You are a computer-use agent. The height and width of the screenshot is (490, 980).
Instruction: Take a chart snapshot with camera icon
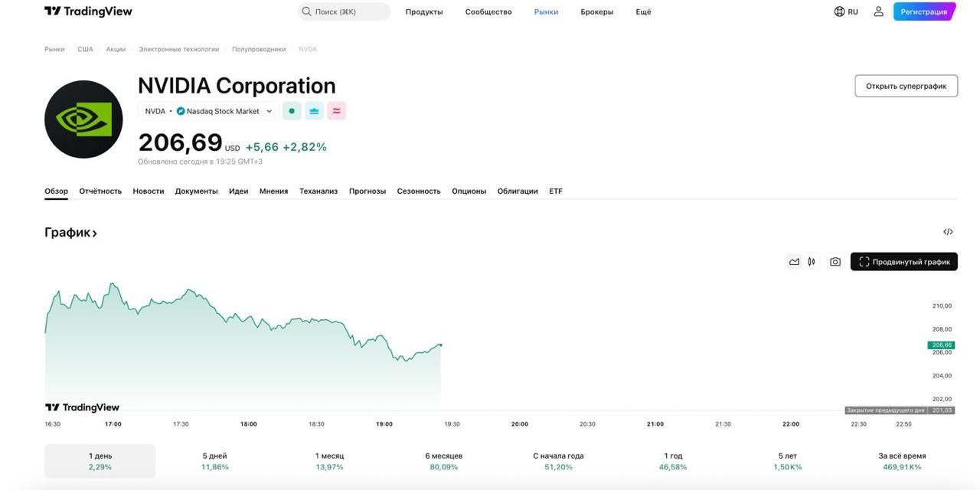835,262
